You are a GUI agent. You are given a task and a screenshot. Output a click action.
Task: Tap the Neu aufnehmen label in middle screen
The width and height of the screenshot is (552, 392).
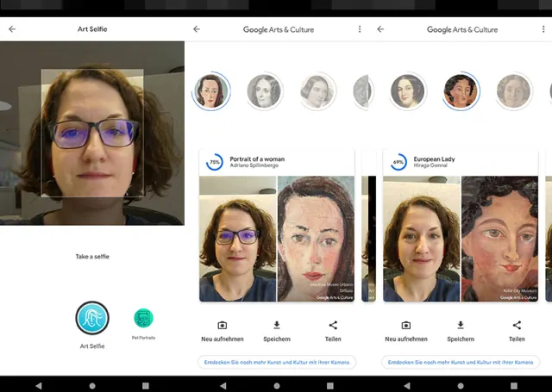223,339
